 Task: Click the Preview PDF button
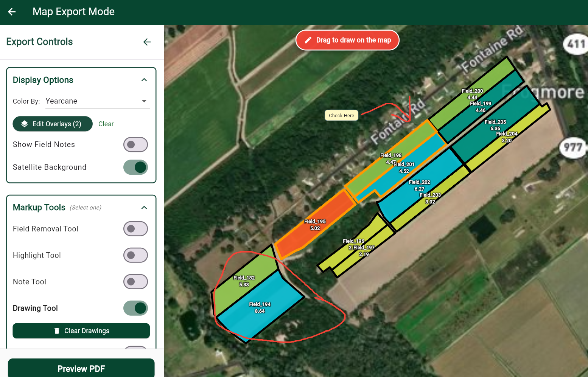pyautogui.click(x=81, y=368)
